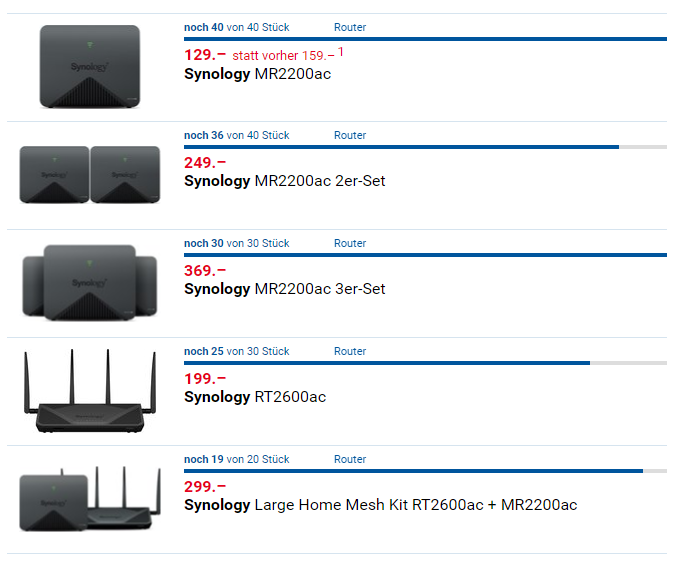Click the Router category of the 249.– offer
The width and height of the screenshot is (696, 563).
tap(350, 135)
